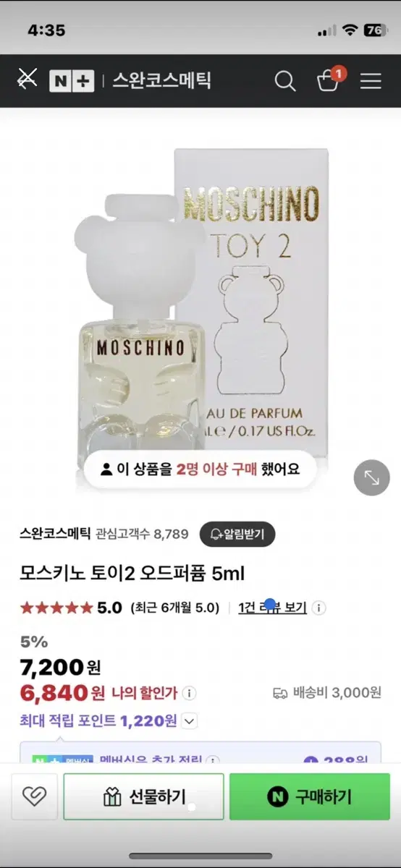
Task: Open the search magnifier icon
Action: pyautogui.click(x=285, y=81)
